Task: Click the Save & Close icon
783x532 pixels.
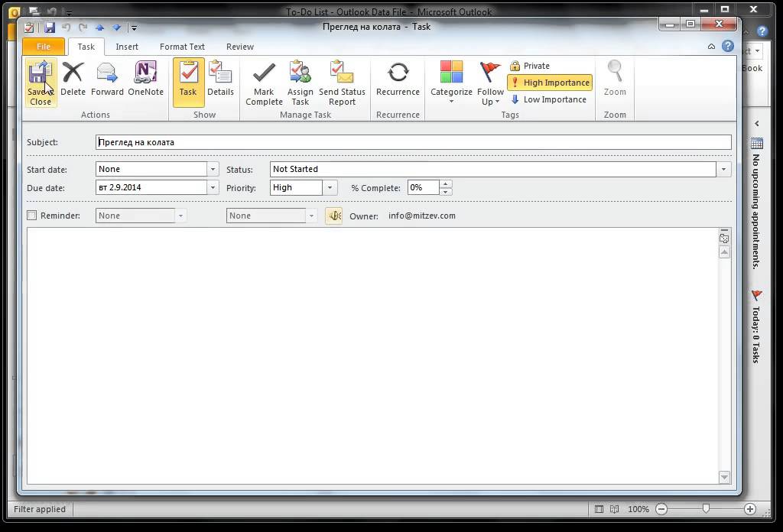Action: coord(40,83)
